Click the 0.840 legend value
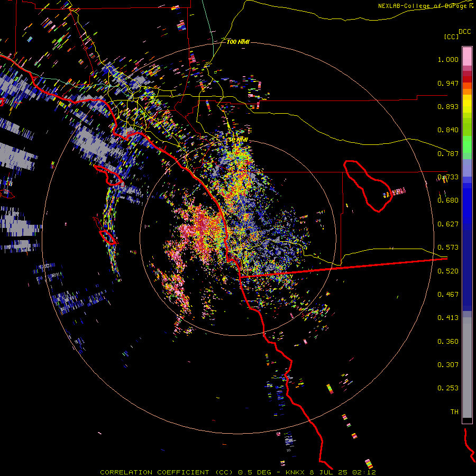The height and width of the screenshot is (476, 476). click(x=448, y=130)
